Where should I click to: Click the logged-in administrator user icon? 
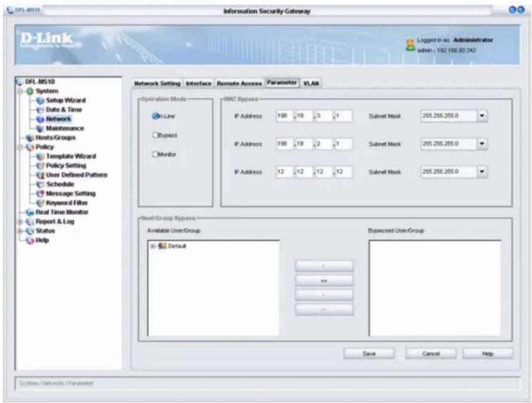410,45
